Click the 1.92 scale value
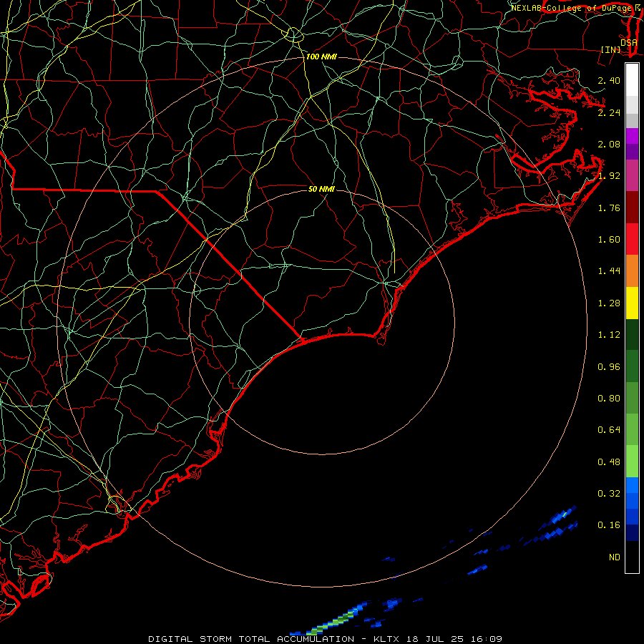Image resolution: width=644 pixels, height=644 pixels. pos(609,176)
